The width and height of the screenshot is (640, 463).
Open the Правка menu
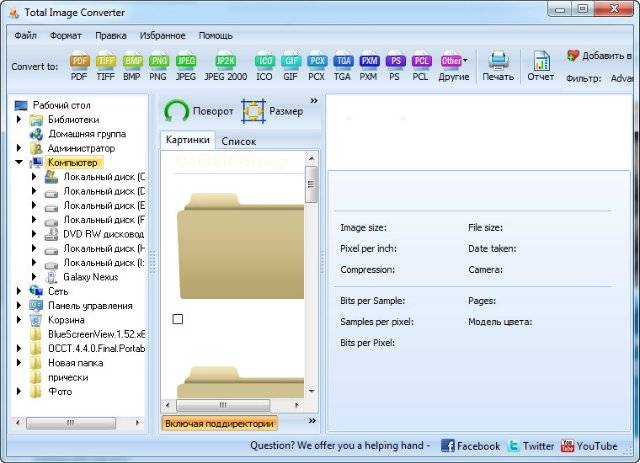111,36
